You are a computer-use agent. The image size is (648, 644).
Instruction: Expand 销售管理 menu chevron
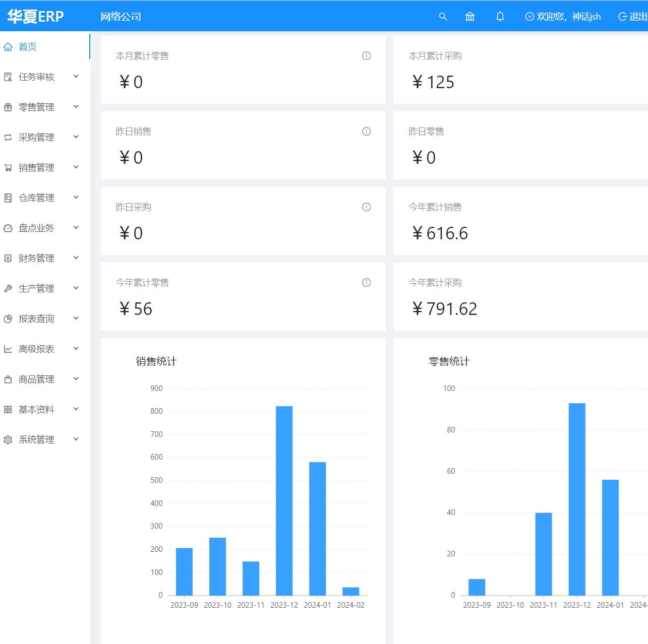coord(76,167)
